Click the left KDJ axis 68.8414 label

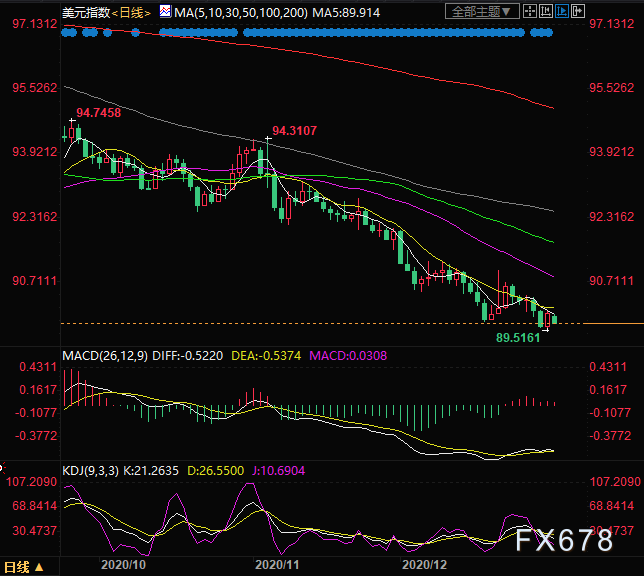coord(34,506)
